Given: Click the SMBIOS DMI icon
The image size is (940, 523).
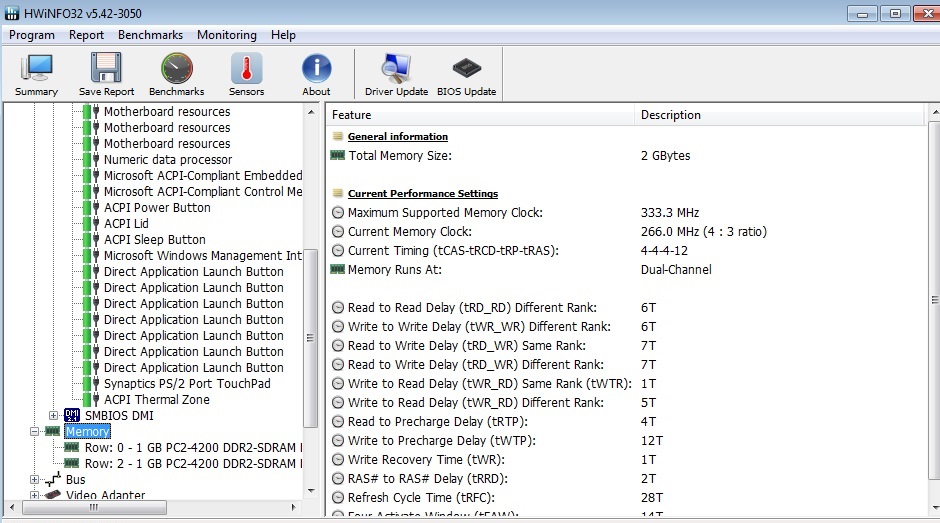Looking at the screenshot, I should (x=72, y=415).
